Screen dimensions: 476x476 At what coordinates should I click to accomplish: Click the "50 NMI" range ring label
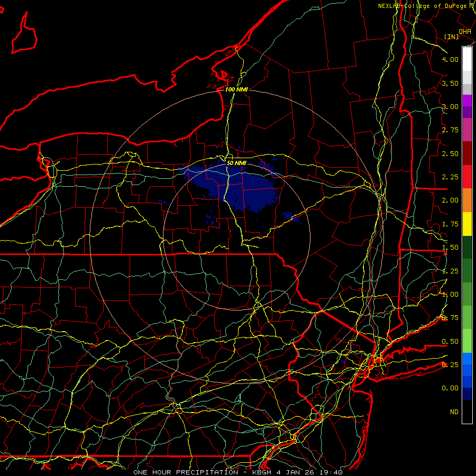click(x=236, y=163)
